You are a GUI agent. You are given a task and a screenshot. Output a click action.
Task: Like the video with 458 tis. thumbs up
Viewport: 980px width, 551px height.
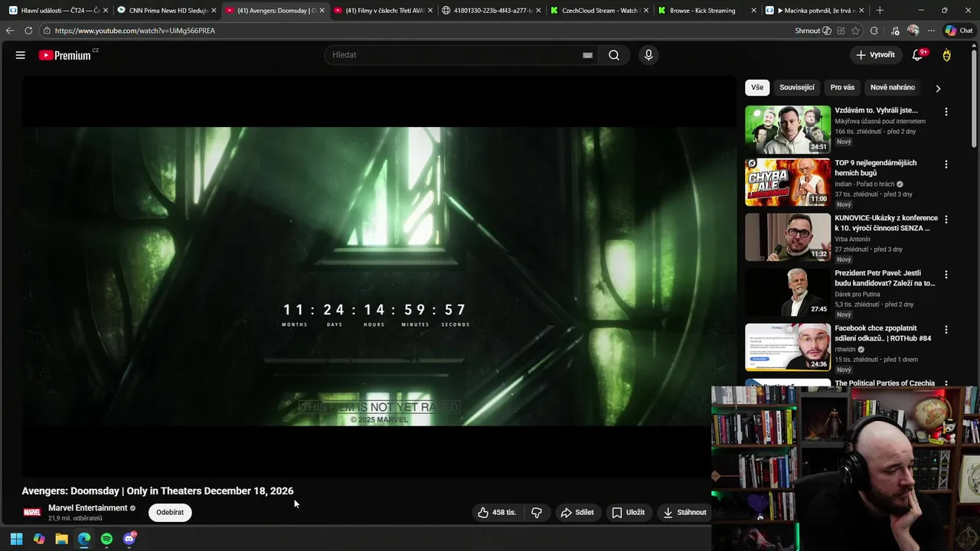click(498, 513)
